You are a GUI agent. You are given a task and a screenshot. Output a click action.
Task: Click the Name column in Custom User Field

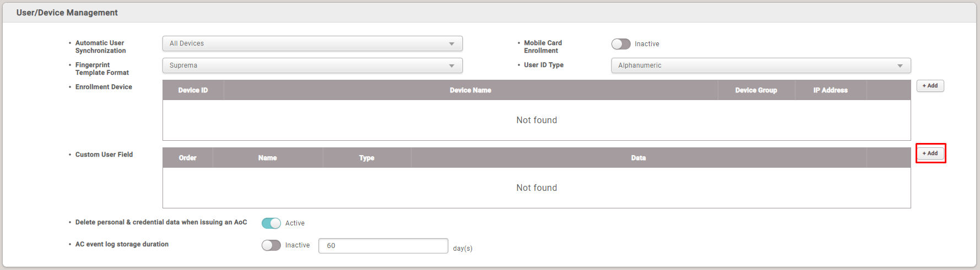(x=267, y=158)
